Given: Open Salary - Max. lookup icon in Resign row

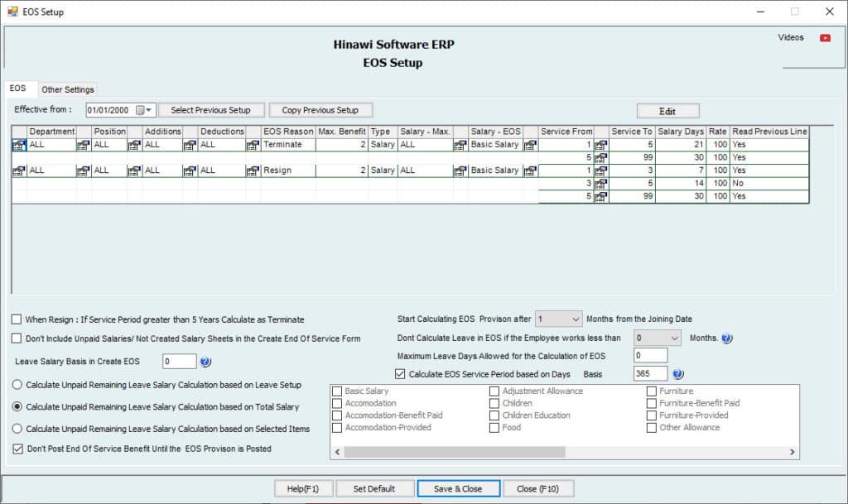Looking at the screenshot, I should point(460,170).
